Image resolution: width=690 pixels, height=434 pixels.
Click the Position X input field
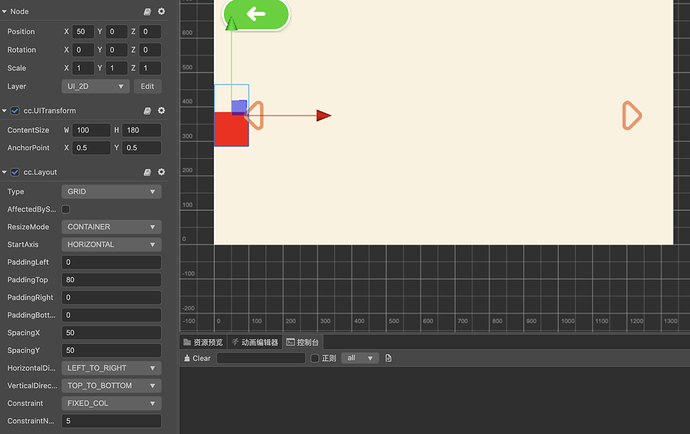click(83, 32)
